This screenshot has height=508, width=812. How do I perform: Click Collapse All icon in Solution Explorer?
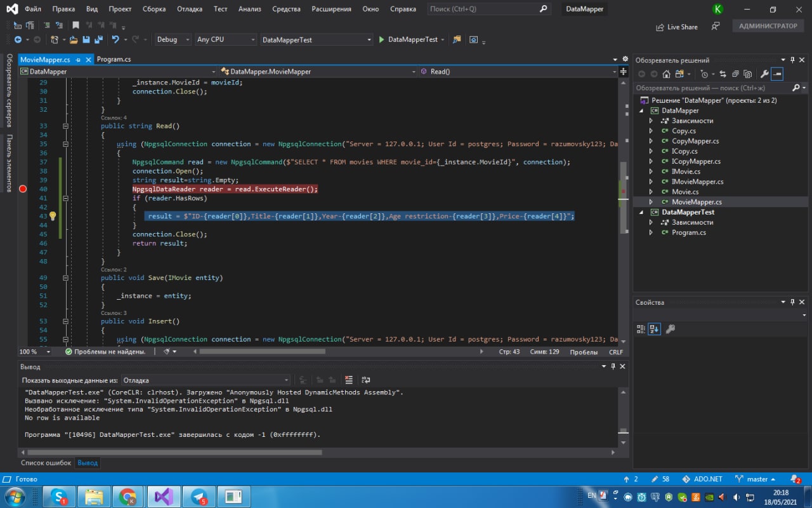click(735, 74)
